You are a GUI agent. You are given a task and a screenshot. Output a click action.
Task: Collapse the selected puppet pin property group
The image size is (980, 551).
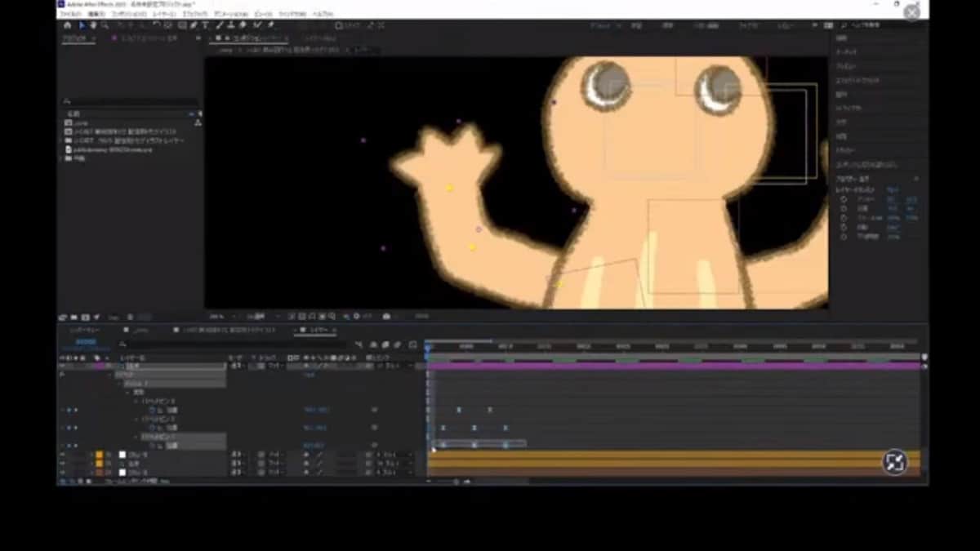pos(136,437)
